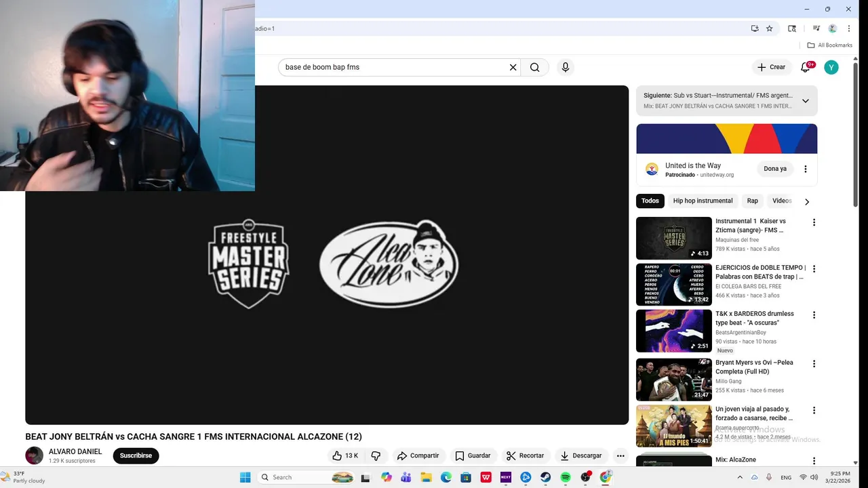Open the United is the Way ad options

tap(806, 169)
